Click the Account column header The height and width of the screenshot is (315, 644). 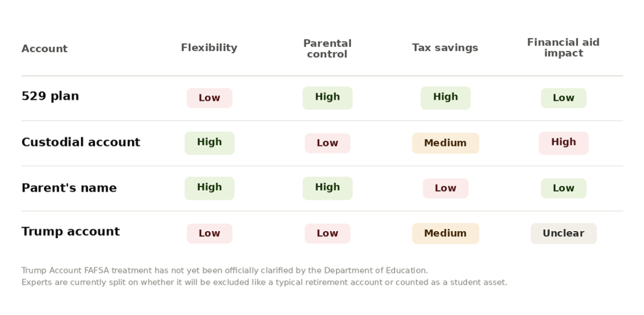pyautogui.click(x=44, y=48)
